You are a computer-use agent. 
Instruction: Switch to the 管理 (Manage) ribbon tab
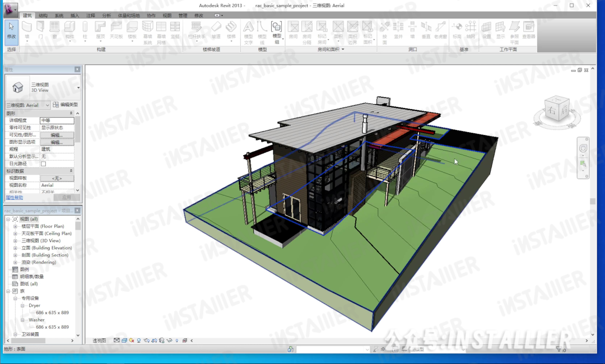click(x=183, y=16)
